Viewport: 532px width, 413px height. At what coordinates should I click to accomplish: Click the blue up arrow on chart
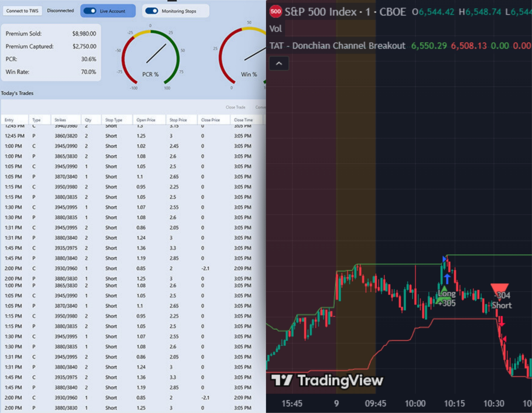(x=447, y=279)
